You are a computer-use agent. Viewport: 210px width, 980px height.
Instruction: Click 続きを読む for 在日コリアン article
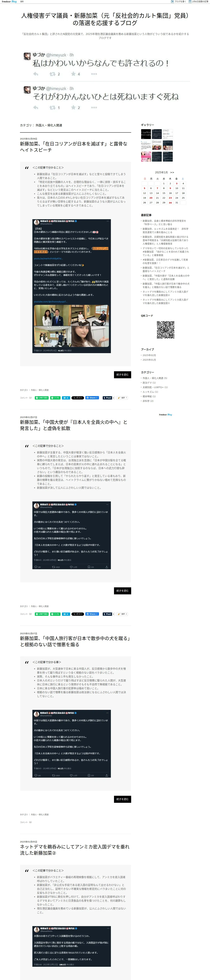click(122, 375)
